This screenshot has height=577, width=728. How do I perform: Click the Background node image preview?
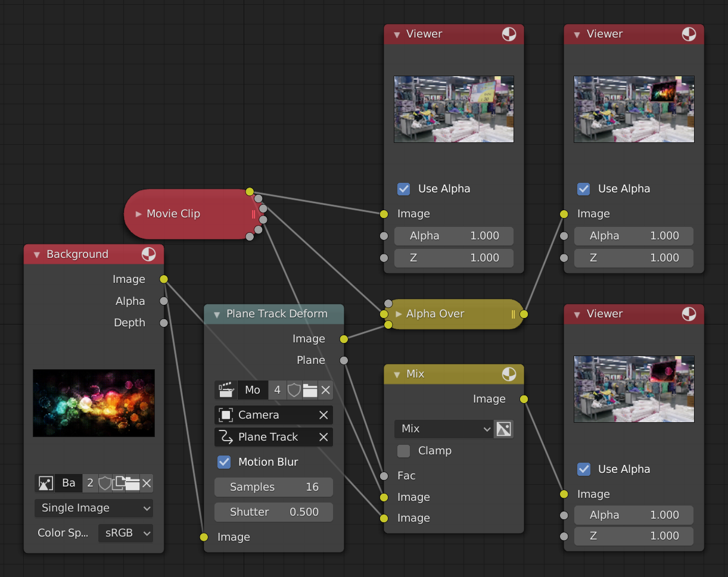[94, 403]
